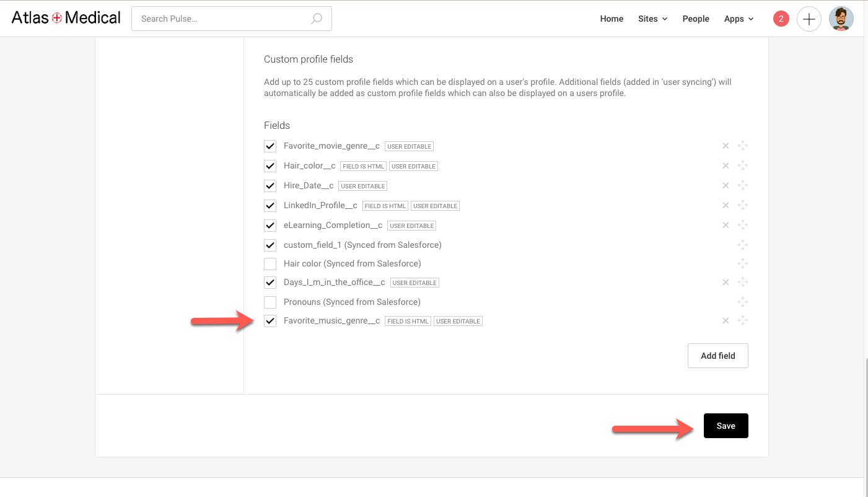Image resolution: width=868 pixels, height=497 pixels.
Task: Click the Atlas Medical logo
Action: point(66,18)
